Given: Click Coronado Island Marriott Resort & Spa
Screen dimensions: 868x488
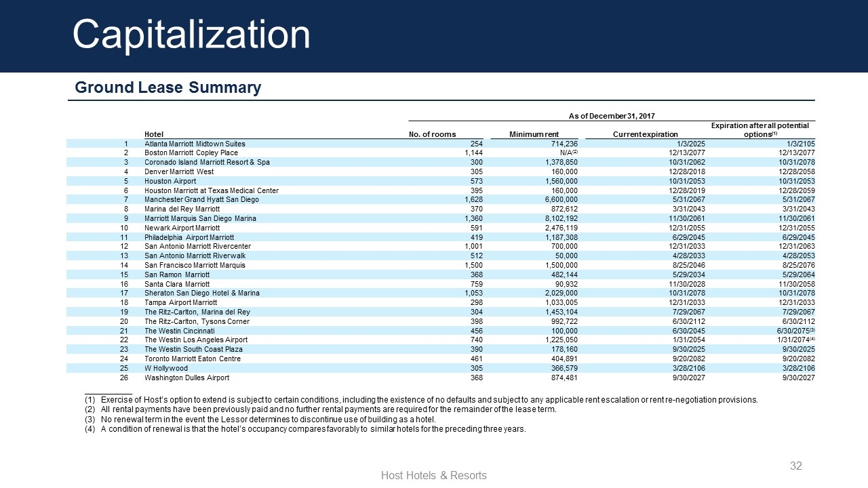Looking at the screenshot, I should coord(207,163).
